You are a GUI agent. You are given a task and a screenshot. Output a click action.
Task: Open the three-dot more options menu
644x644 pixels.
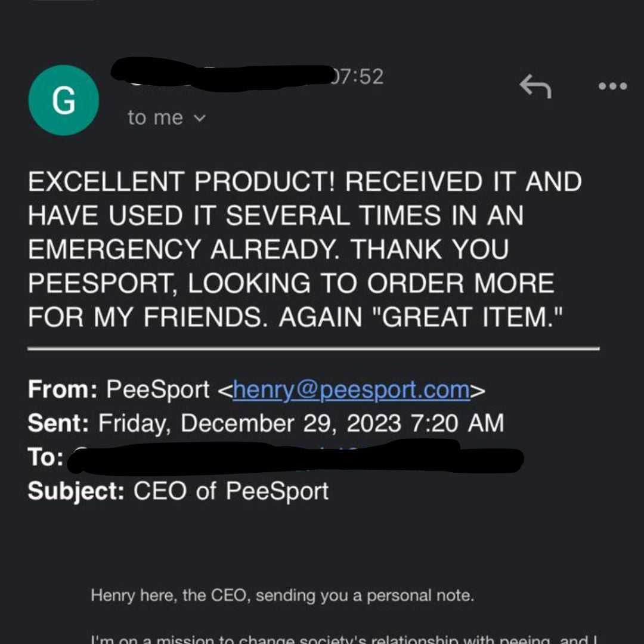point(612,86)
